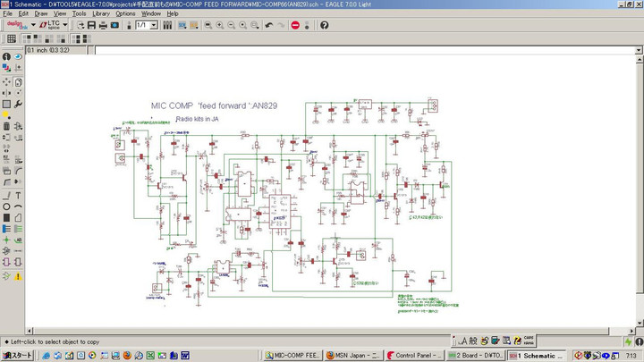The image size is (644, 362).
Task: Select the Text tool in the left palette
Action: (19, 195)
